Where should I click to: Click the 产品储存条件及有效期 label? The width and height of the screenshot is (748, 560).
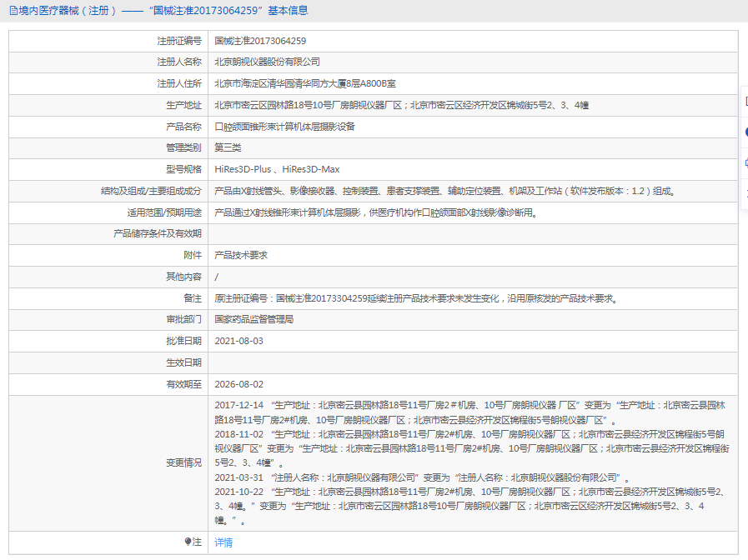coord(158,233)
